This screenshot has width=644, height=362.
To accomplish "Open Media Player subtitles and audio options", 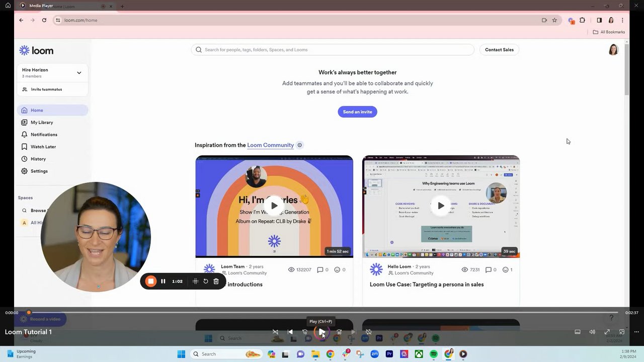I will point(578,332).
